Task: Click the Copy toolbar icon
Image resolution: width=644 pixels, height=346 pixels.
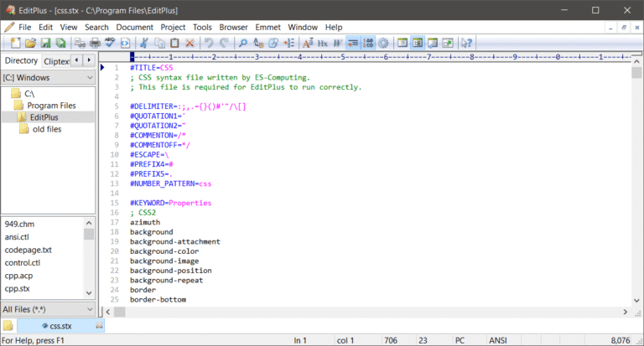Action: pos(159,43)
